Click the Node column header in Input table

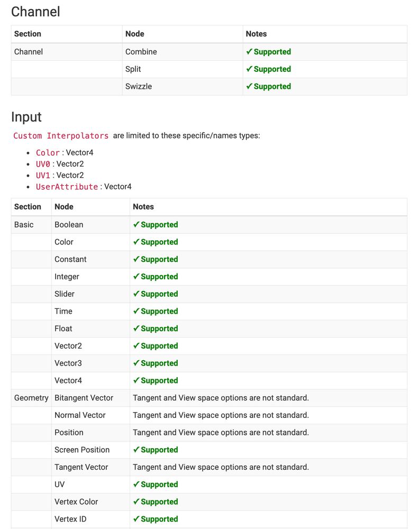(64, 207)
